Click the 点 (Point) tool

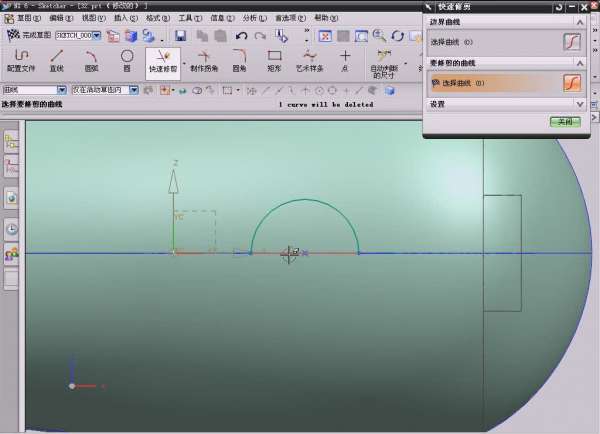click(x=346, y=60)
